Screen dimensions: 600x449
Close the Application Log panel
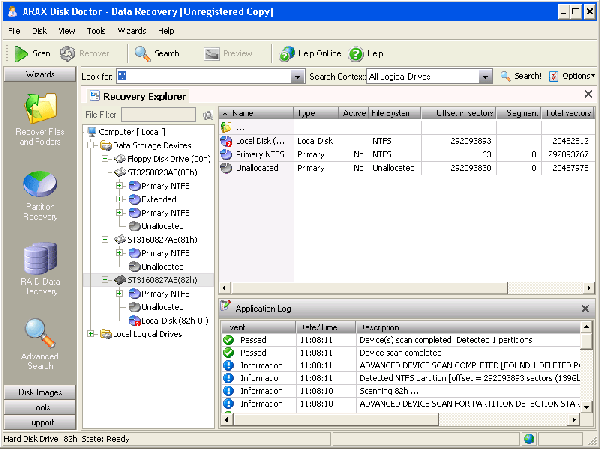[587, 309]
